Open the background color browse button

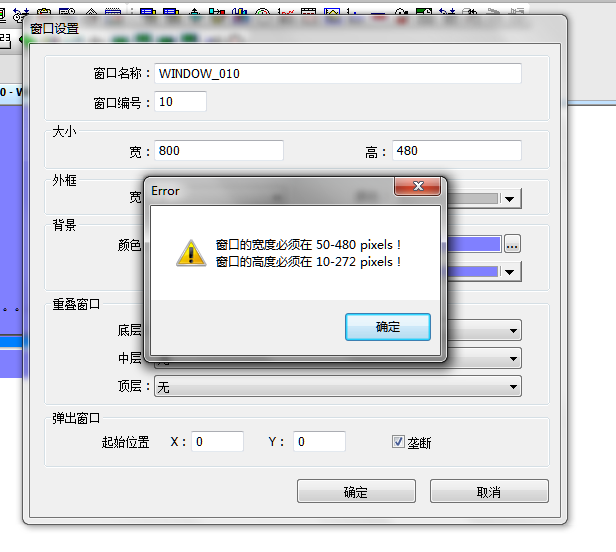coord(512,244)
